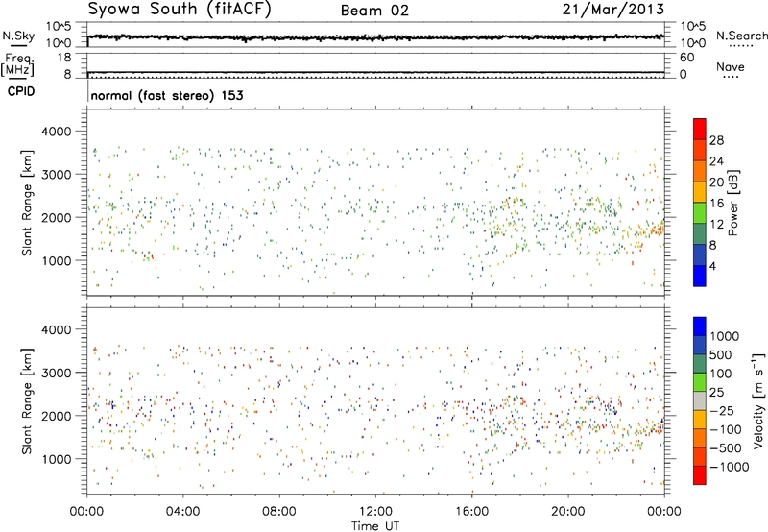Click the frequency trace line in the Freq panel
The width and height of the screenshot is (768, 532).
click(375, 72)
